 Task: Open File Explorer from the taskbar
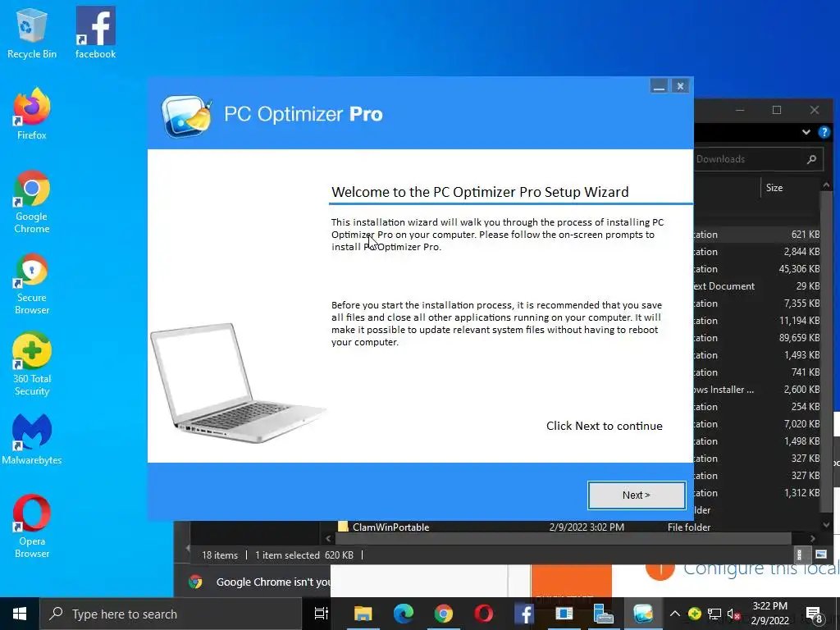click(363, 614)
